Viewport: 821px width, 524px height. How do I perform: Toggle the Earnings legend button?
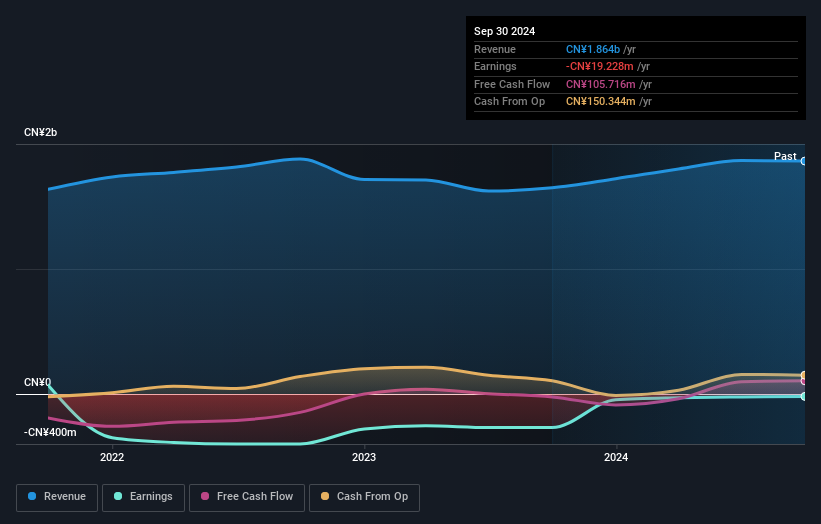click(143, 497)
